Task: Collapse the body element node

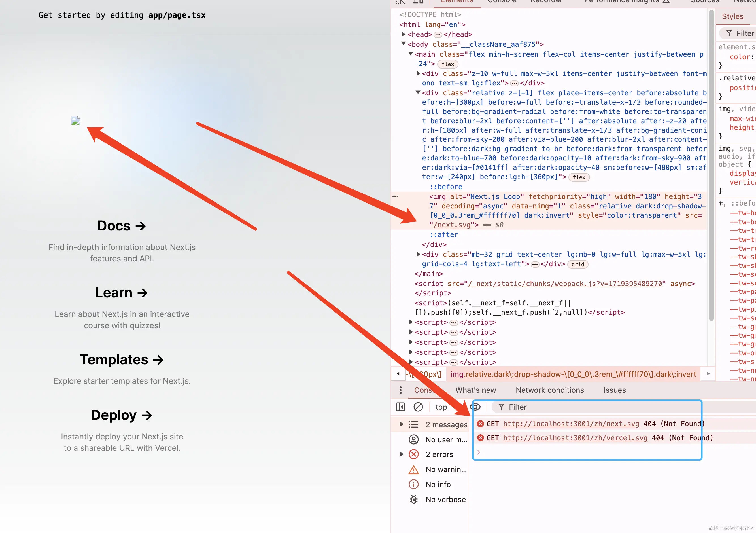Action: 403,44
